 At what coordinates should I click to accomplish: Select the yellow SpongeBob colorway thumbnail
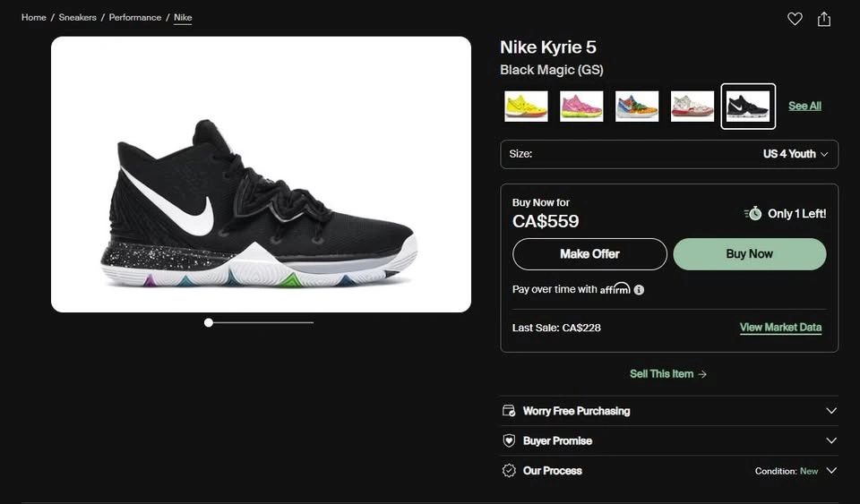point(526,107)
